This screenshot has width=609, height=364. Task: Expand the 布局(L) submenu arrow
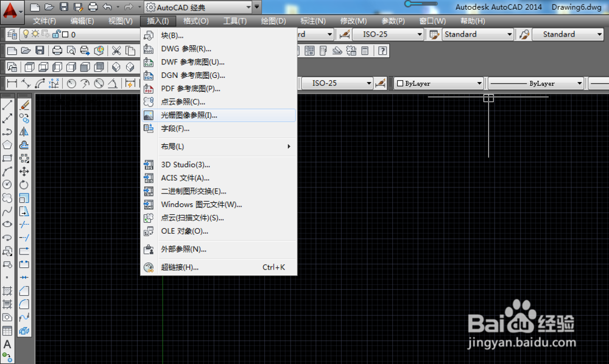289,146
